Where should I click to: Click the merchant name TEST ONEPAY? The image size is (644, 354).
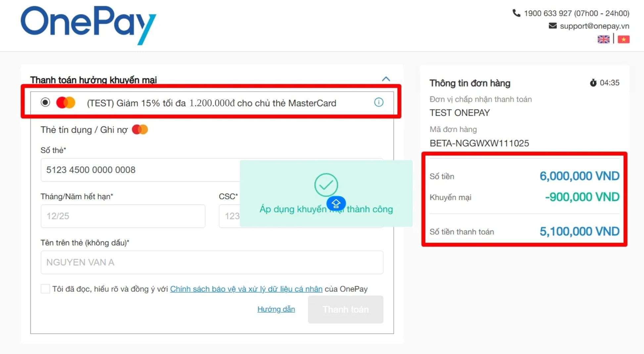[460, 113]
